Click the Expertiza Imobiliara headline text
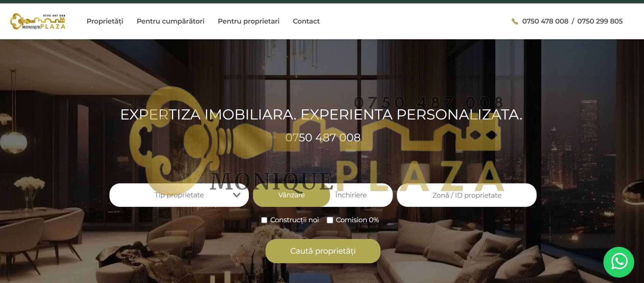 pos(321,115)
